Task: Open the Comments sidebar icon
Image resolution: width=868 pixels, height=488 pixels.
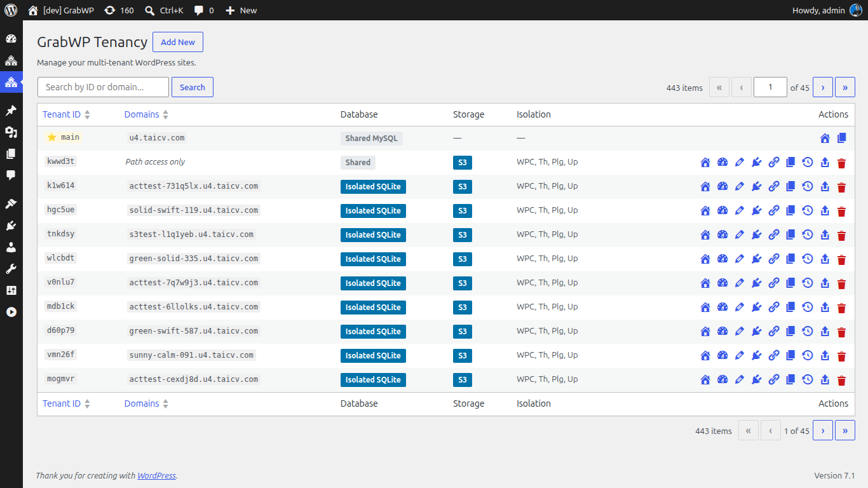Action: 11,175
